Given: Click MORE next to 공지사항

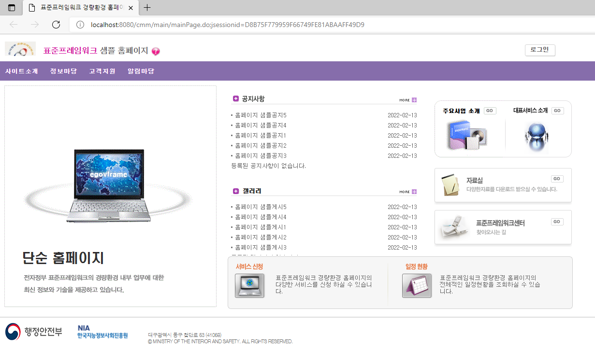Looking at the screenshot, I should click(408, 100).
